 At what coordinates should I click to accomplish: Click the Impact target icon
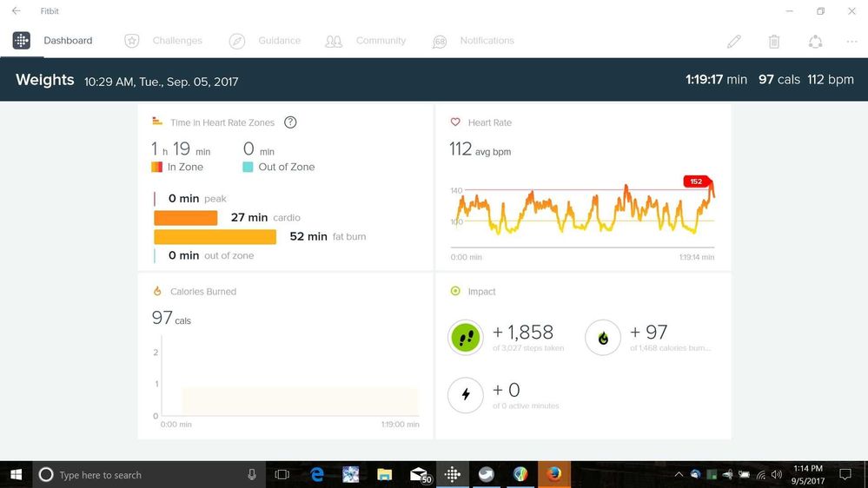pos(455,291)
